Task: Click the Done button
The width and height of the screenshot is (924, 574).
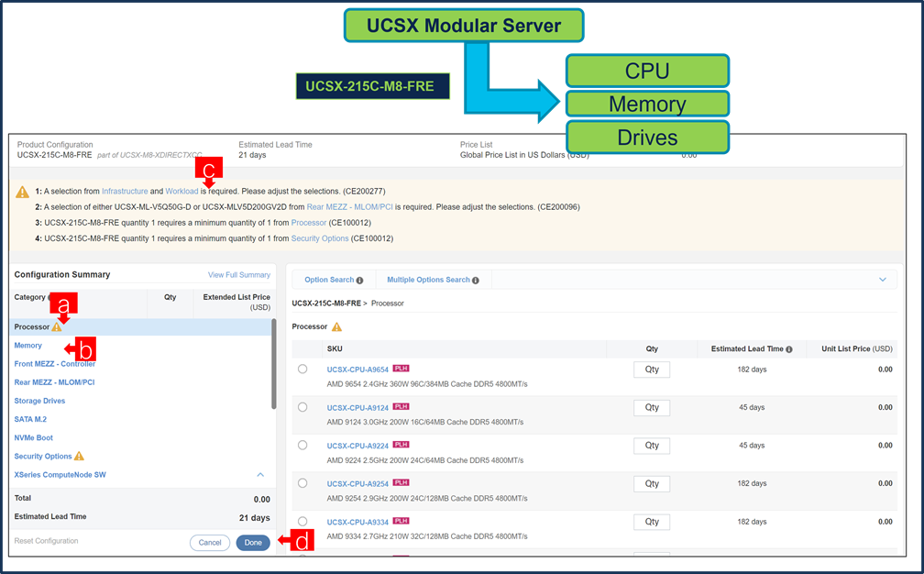Action: point(253,543)
